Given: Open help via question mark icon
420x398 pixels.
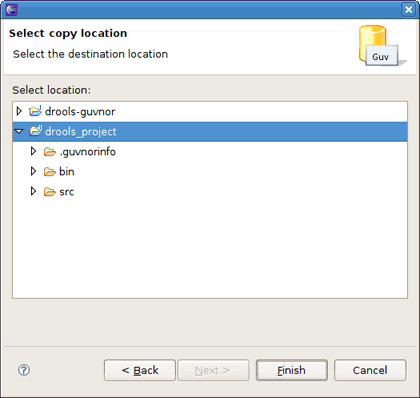Looking at the screenshot, I should (24, 370).
